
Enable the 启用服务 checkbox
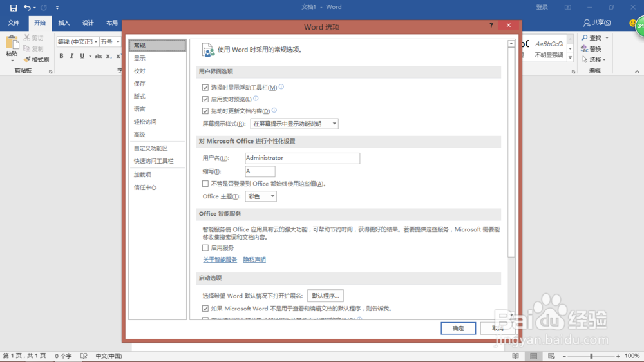tap(205, 248)
